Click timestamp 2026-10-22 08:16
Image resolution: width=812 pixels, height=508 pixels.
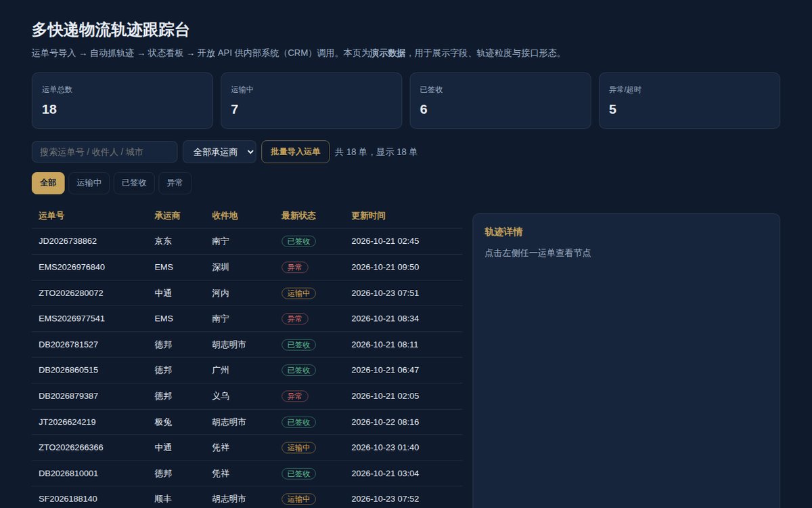pos(385,421)
